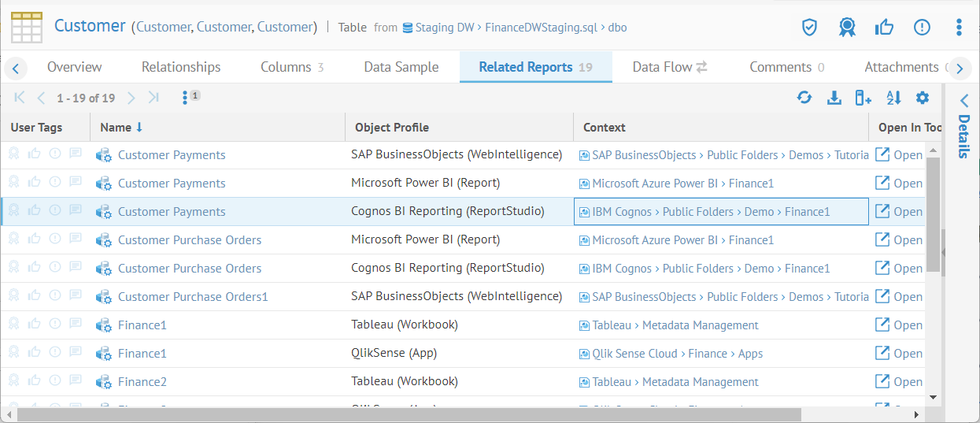Image resolution: width=980 pixels, height=423 pixels.
Task: Open the Customer Purchase Orders1 report link
Action: pos(193,297)
